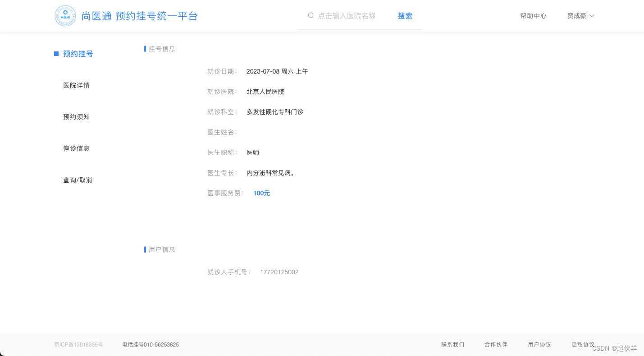This screenshot has width=644, height=356.
Task: Click the 医生职称: label
Action: tap(222, 153)
